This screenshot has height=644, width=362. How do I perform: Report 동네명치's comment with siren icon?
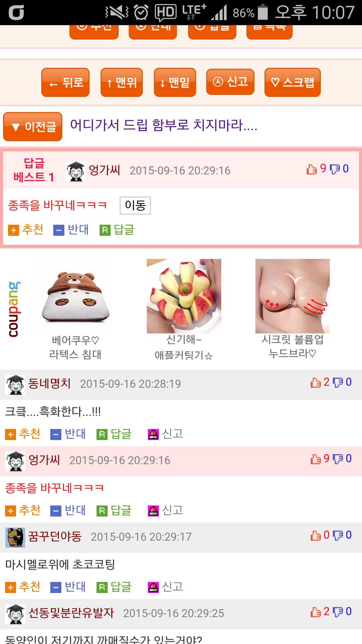click(x=153, y=434)
